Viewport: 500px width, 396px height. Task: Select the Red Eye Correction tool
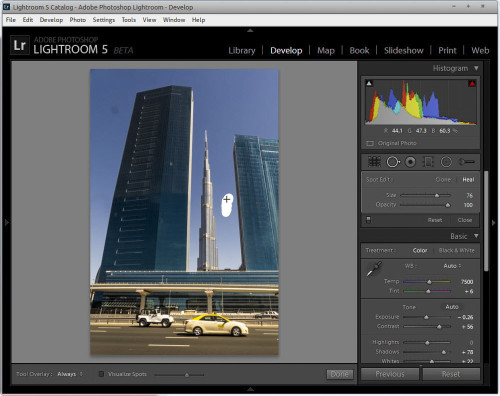tap(410, 162)
